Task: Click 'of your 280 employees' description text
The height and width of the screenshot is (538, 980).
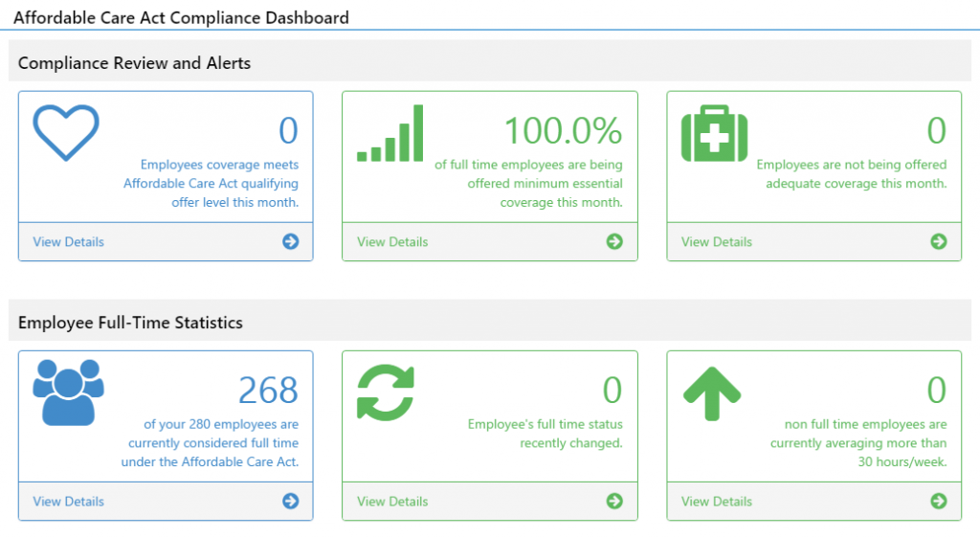Action: [x=210, y=443]
